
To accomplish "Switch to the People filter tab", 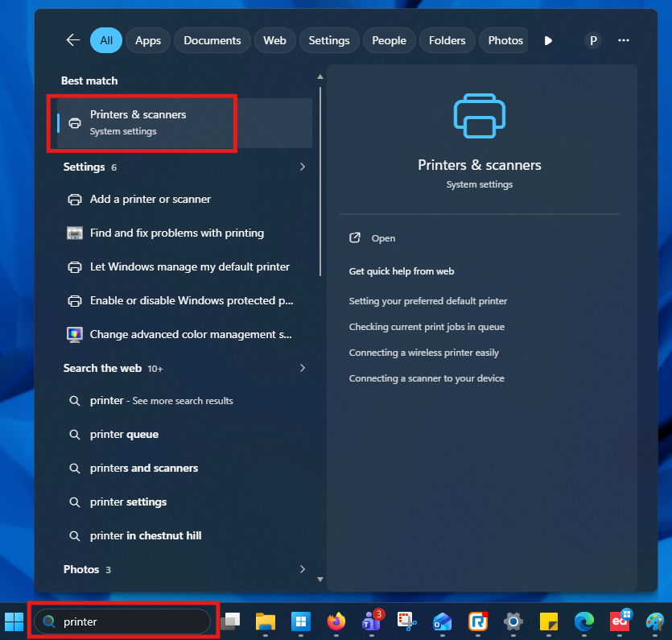I will click(390, 40).
